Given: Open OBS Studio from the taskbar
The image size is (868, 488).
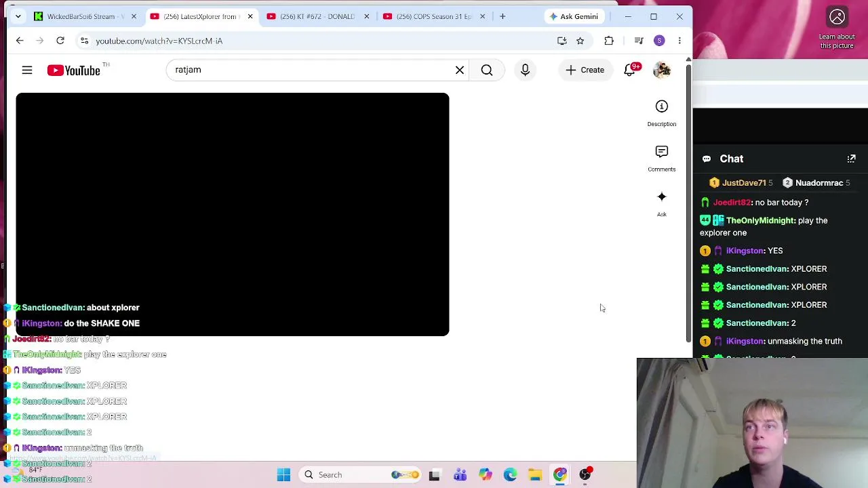Looking at the screenshot, I should 585,475.
